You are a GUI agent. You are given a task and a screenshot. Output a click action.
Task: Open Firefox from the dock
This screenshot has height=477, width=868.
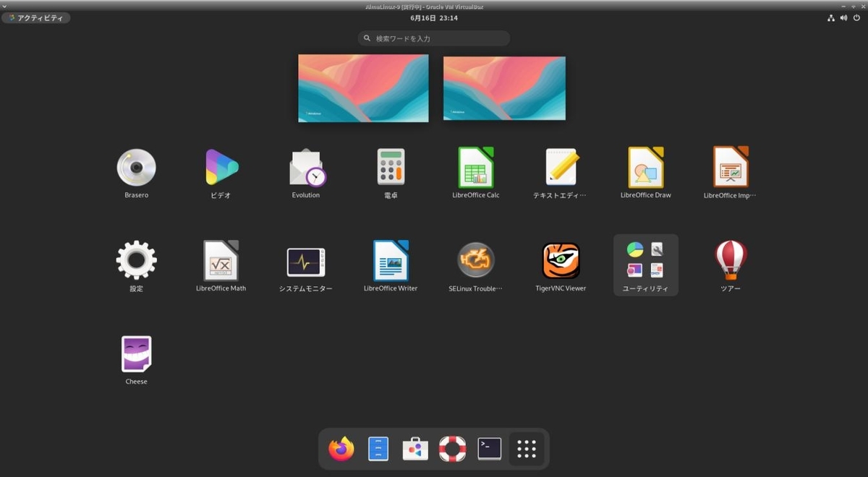point(341,449)
